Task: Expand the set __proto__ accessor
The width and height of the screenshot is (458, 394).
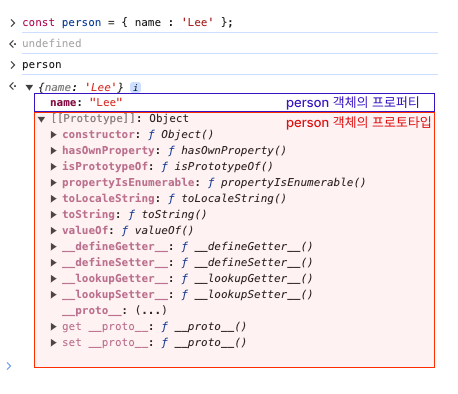Action: click(53, 342)
